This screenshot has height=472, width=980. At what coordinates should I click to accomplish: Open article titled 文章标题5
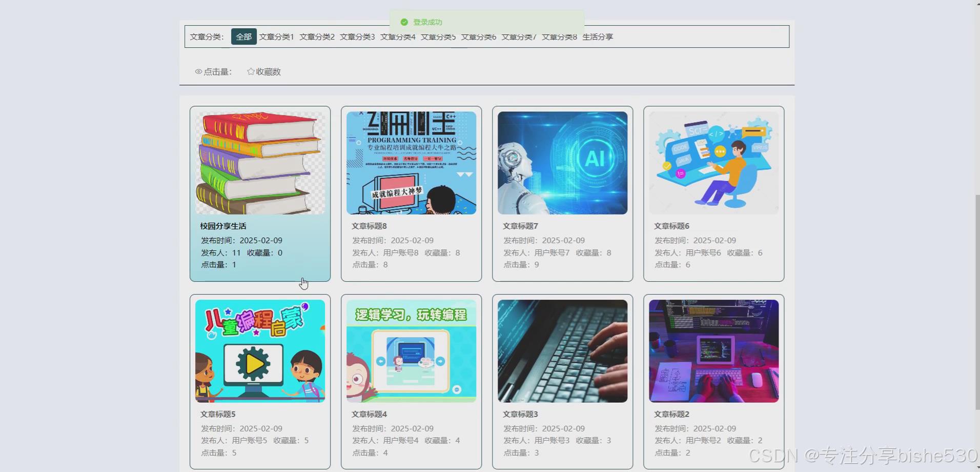pyautogui.click(x=218, y=414)
